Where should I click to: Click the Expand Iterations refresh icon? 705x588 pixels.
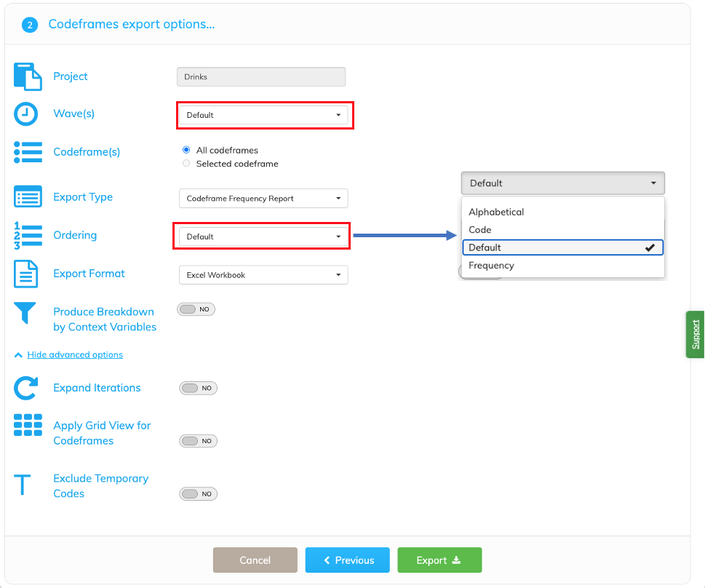[x=25, y=388]
